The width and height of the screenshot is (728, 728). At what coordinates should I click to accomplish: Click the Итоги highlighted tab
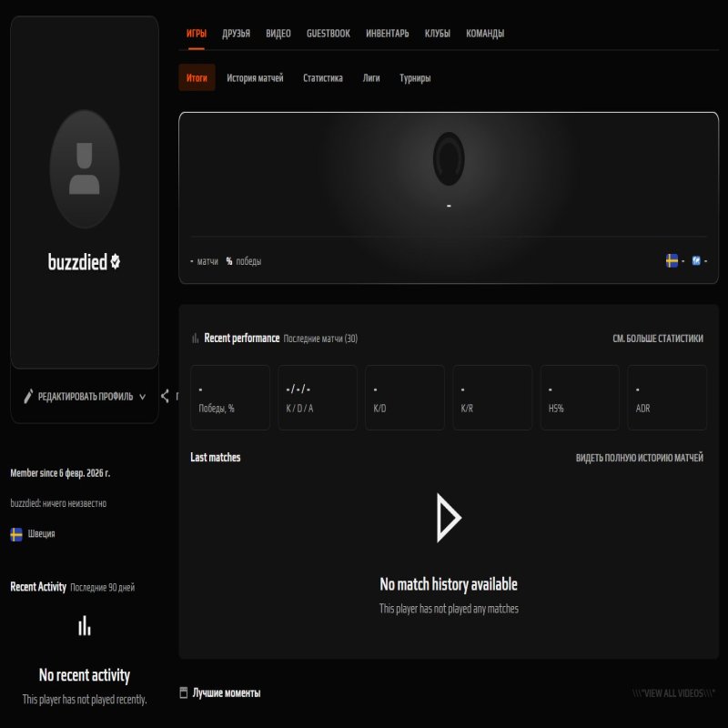tap(197, 78)
